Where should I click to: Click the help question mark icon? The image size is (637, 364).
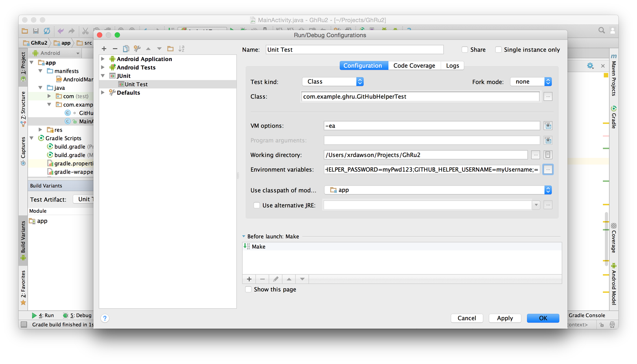[105, 318]
